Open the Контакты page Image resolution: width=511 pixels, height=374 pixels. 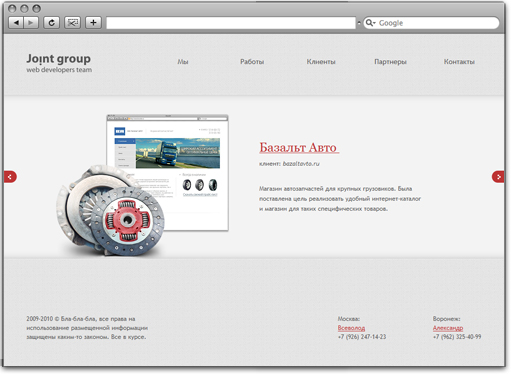459,62
